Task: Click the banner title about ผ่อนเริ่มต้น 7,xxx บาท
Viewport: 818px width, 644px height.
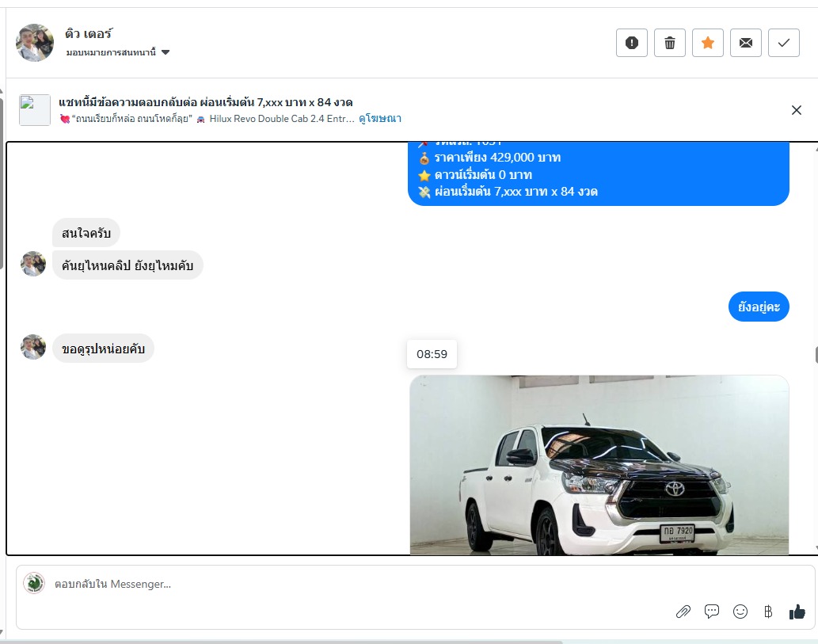Action: [x=206, y=101]
